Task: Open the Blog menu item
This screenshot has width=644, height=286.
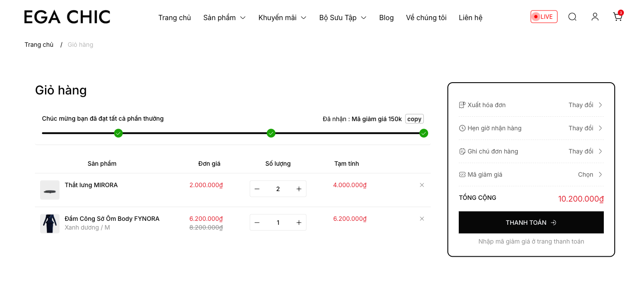Action: [x=386, y=17]
